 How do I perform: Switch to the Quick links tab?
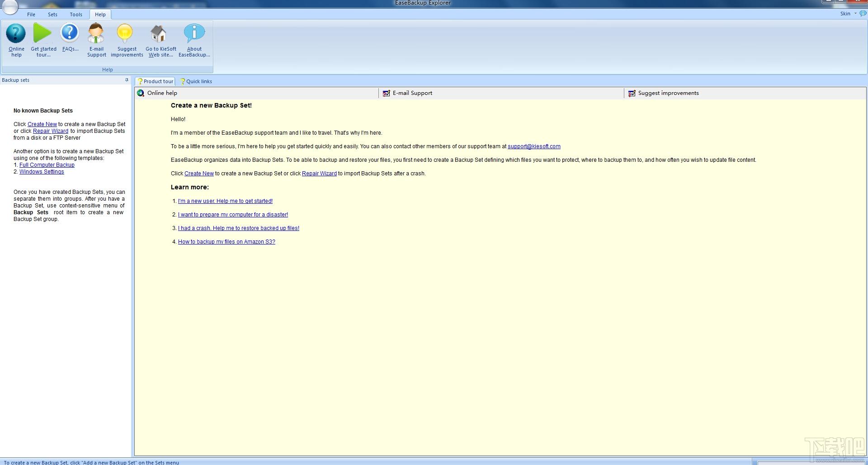click(x=196, y=81)
